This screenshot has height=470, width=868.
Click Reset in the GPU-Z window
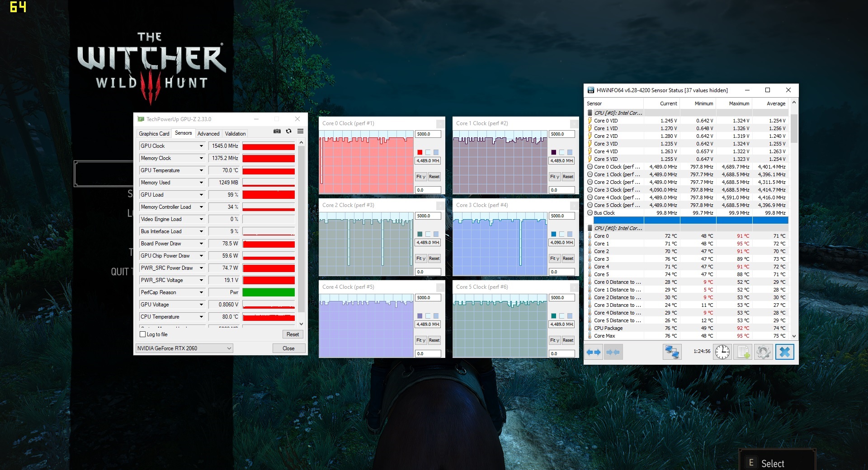[x=293, y=334]
